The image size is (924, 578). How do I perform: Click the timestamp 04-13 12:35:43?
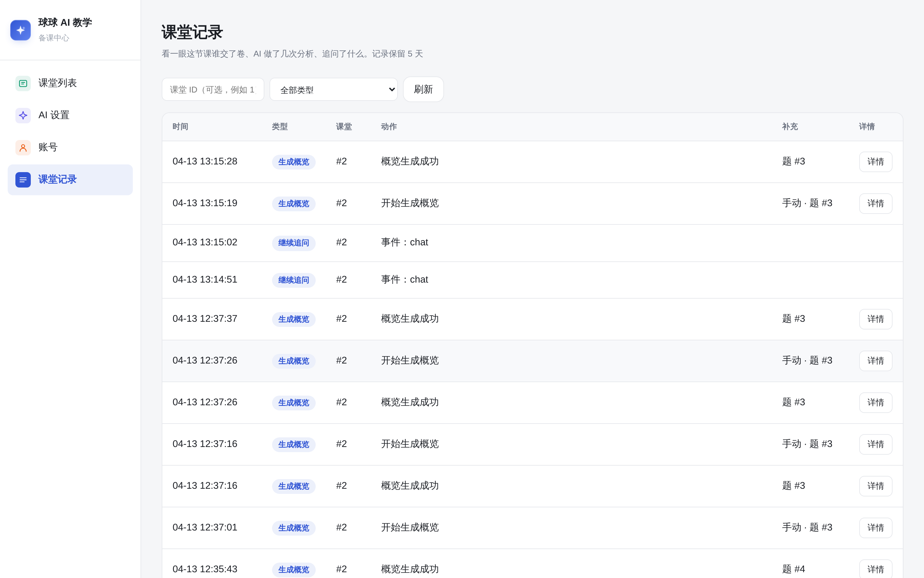click(x=205, y=569)
